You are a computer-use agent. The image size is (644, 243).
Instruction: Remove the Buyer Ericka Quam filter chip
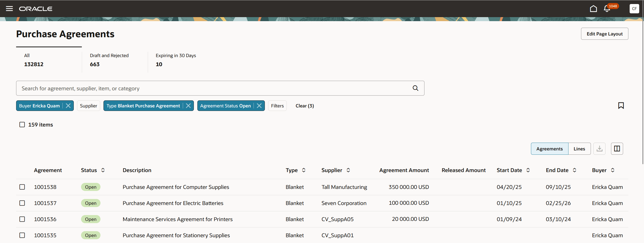pyautogui.click(x=68, y=105)
